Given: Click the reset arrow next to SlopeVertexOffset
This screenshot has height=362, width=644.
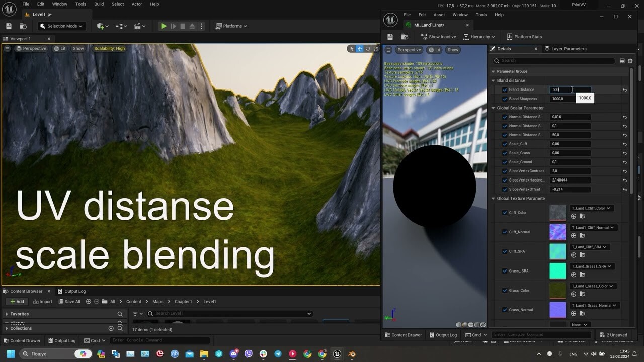Looking at the screenshot, I should (x=624, y=189).
